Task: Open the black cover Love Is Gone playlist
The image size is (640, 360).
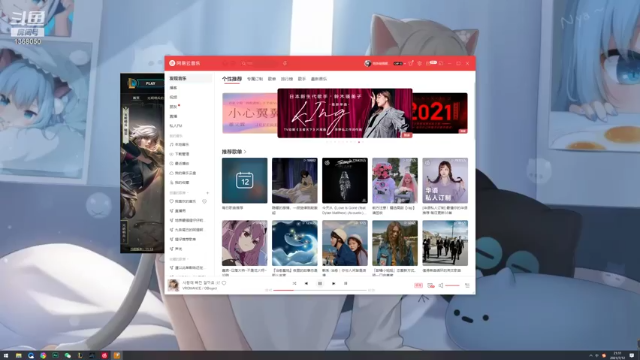Action: coord(345,180)
